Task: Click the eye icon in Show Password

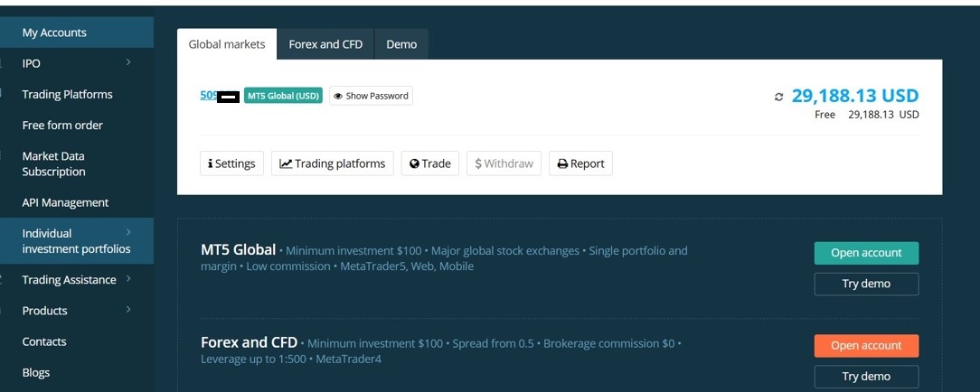Action: [338, 96]
